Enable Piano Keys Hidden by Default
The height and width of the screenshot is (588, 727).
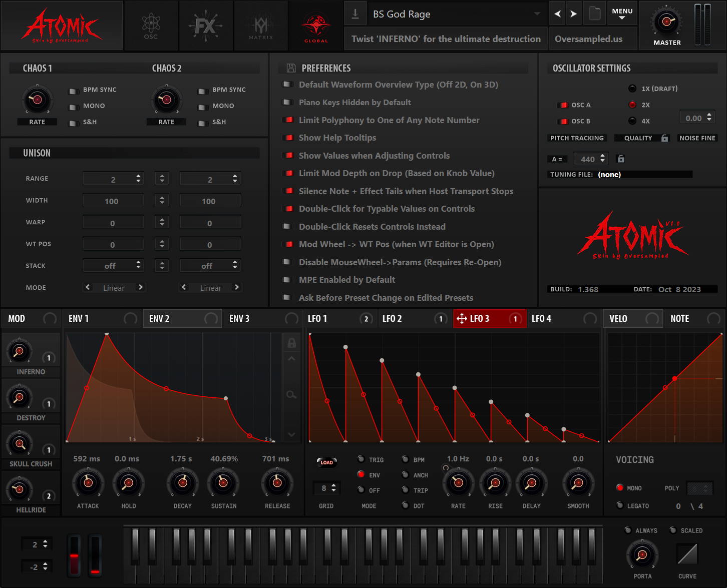288,102
